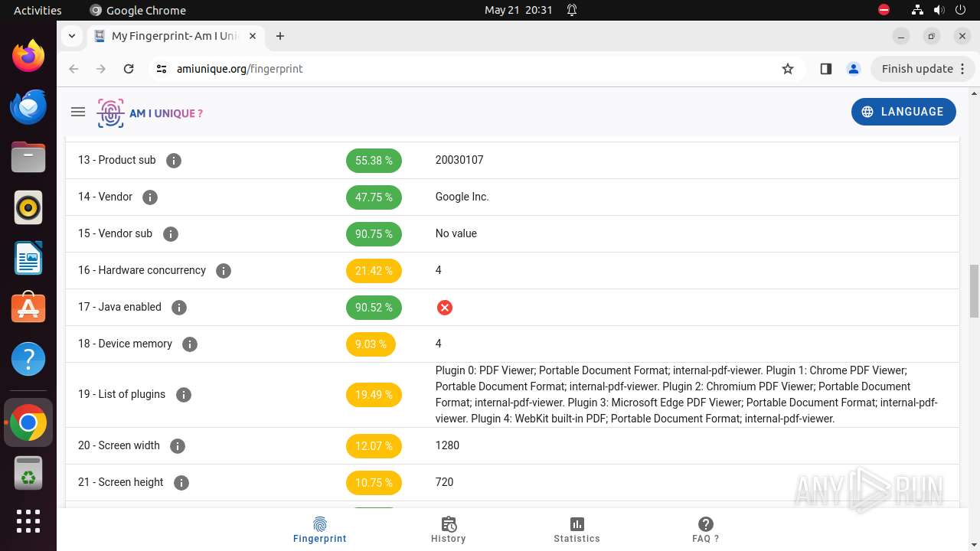Screen dimensions: 980x551
Task: Switch to the History tab
Action: pos(449,529)
